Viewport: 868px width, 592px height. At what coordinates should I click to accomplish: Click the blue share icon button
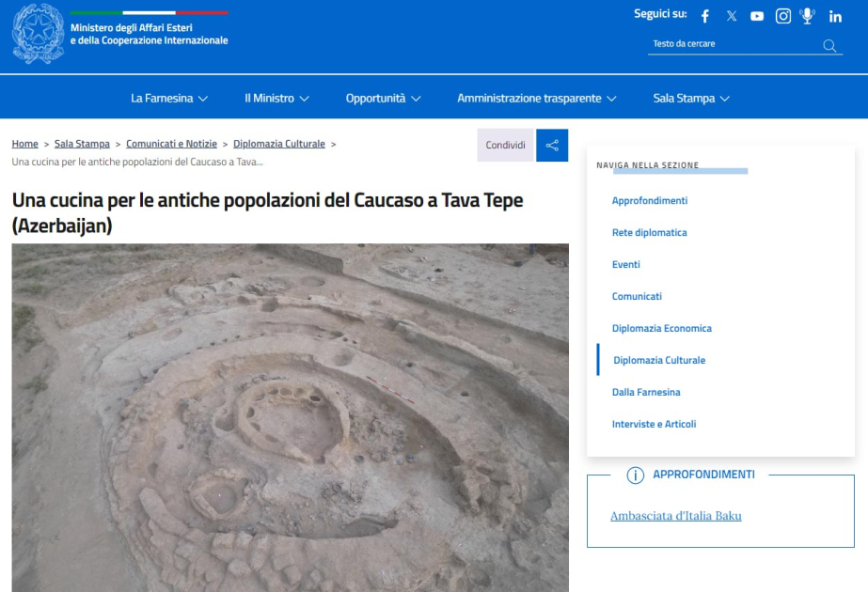tap(552, 145)
